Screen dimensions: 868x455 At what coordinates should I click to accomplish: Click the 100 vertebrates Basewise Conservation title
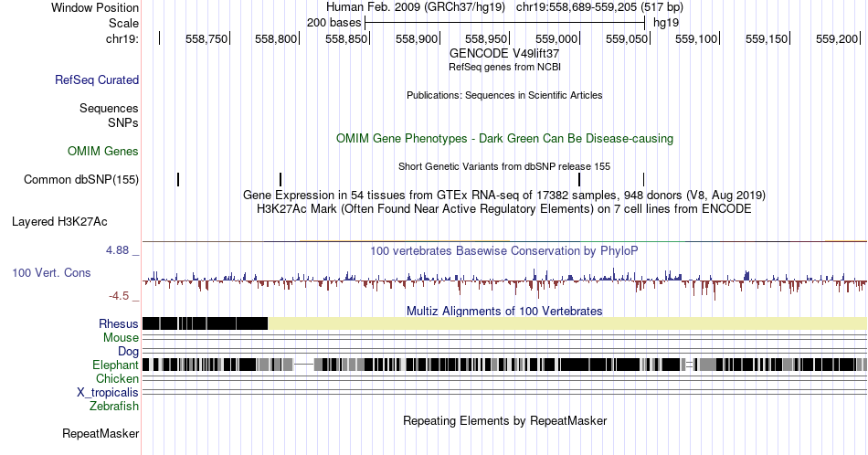coord(504,250)
